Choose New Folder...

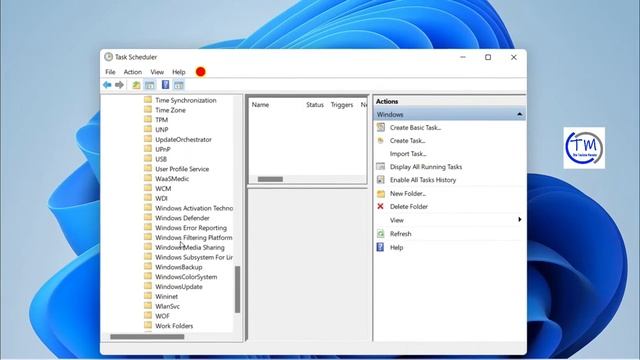point(408,193)
